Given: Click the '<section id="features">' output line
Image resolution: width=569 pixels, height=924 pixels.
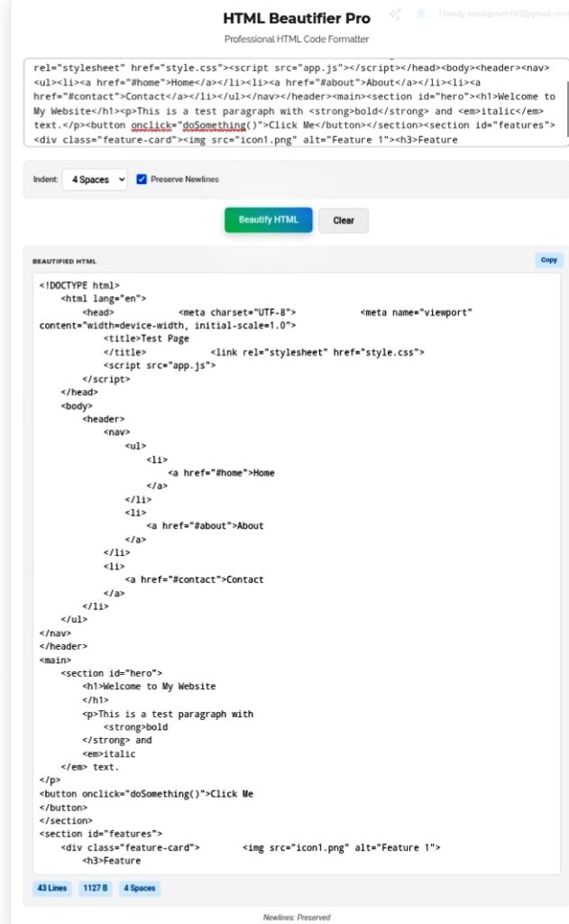Looking at the screenshot, I should click(101, 834).
